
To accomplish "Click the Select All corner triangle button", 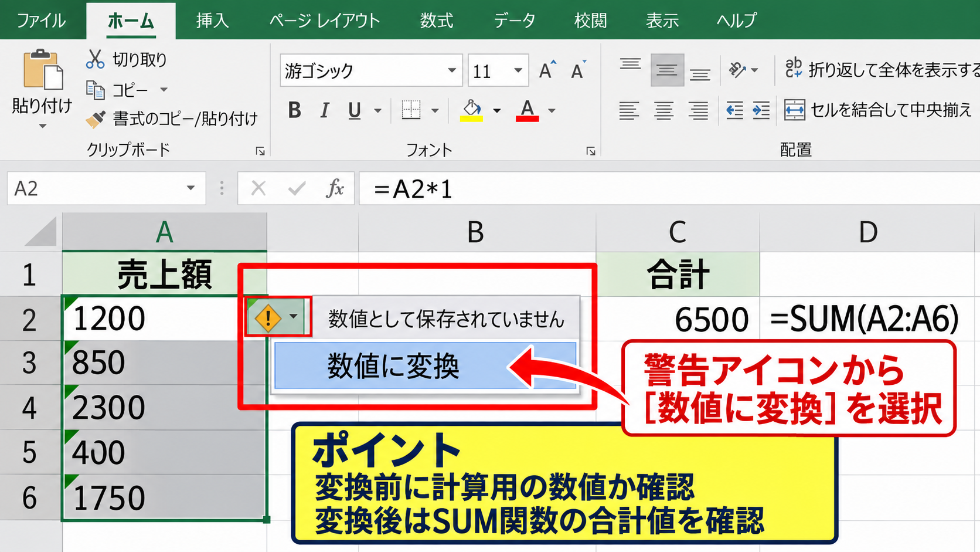I will (41, 232).
